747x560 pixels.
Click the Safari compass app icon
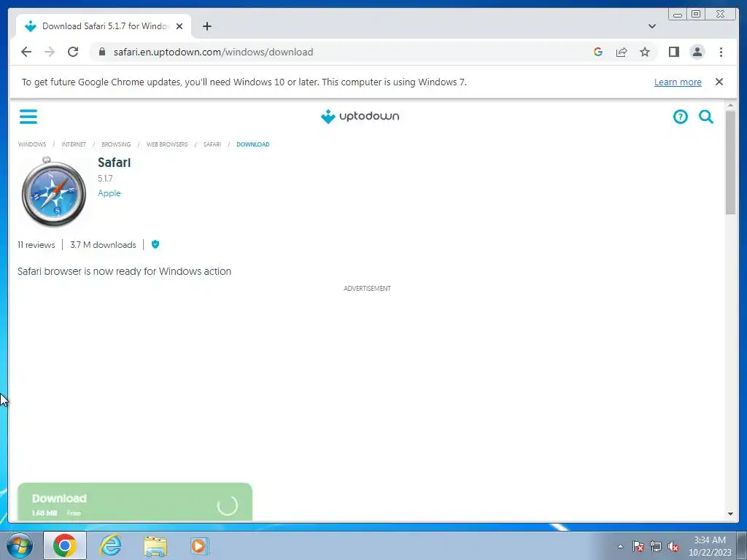(54, 192)
